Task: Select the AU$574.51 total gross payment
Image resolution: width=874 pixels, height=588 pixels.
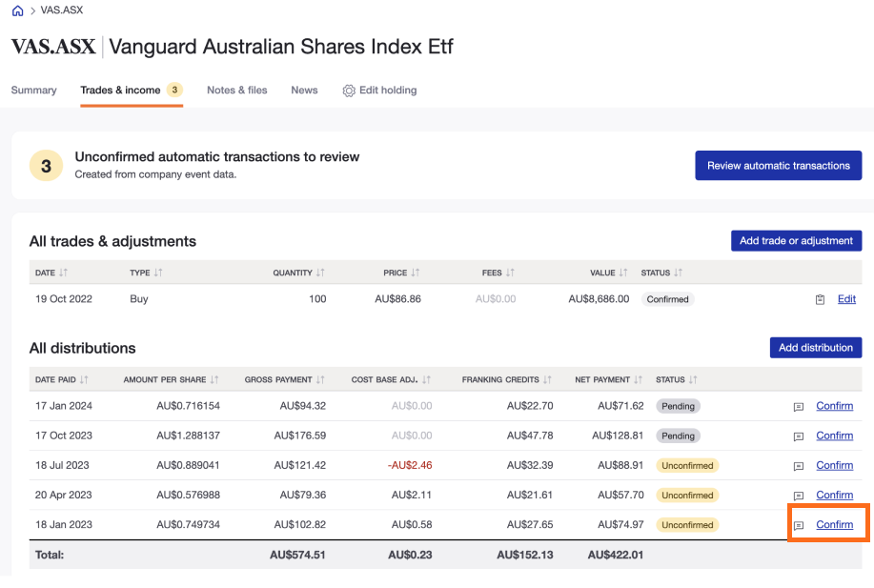Action: tap(297, 555)
